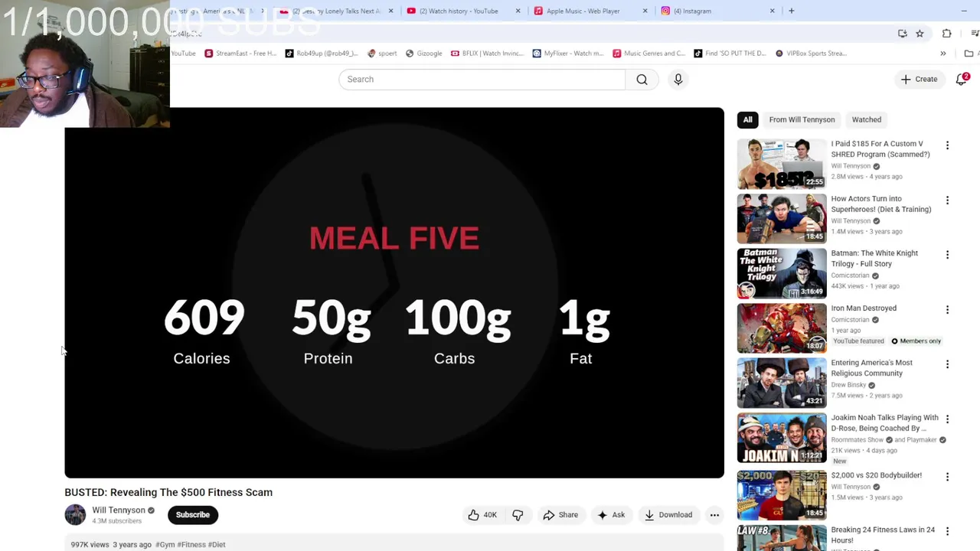Click the Download button
The width and height of the screenshot is (980, 551).
pos(668,515)
